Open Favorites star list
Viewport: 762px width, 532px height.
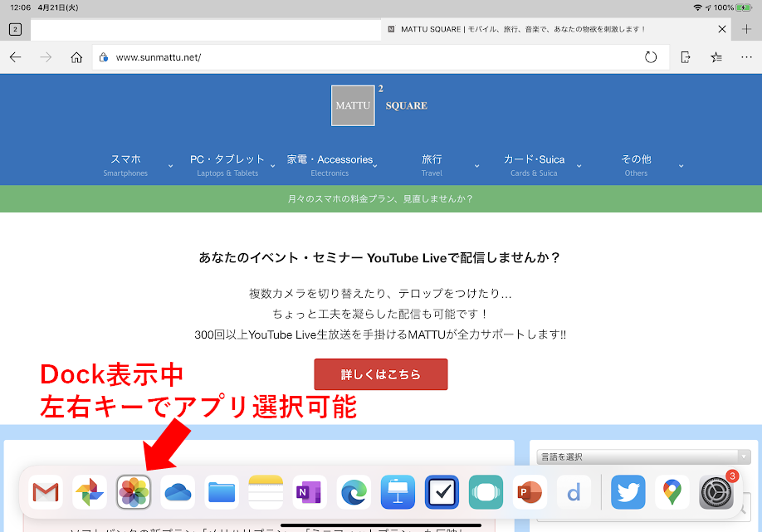click(716, 57)
